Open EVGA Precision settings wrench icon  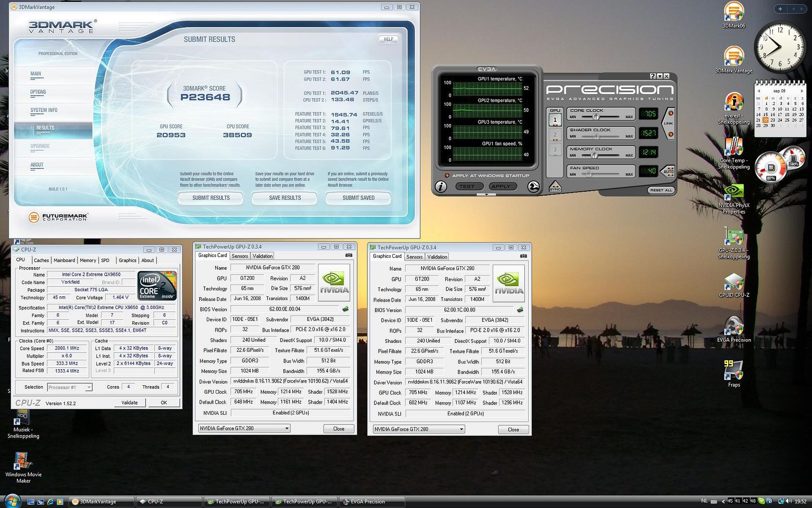(x=533, y=187)
